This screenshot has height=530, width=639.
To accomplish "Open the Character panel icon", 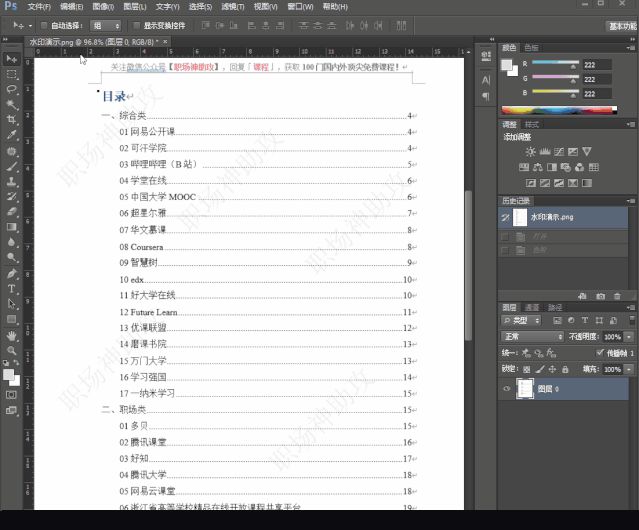I will [x=486, y=80].
